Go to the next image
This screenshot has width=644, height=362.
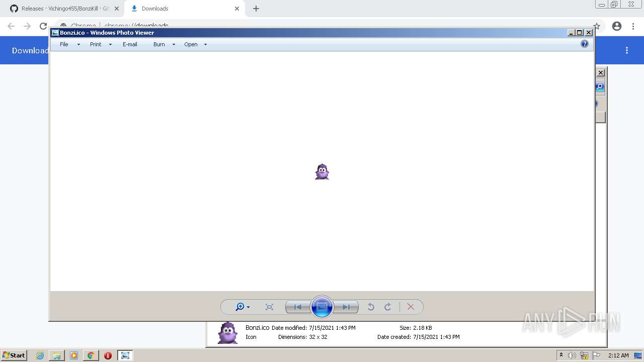346,307
